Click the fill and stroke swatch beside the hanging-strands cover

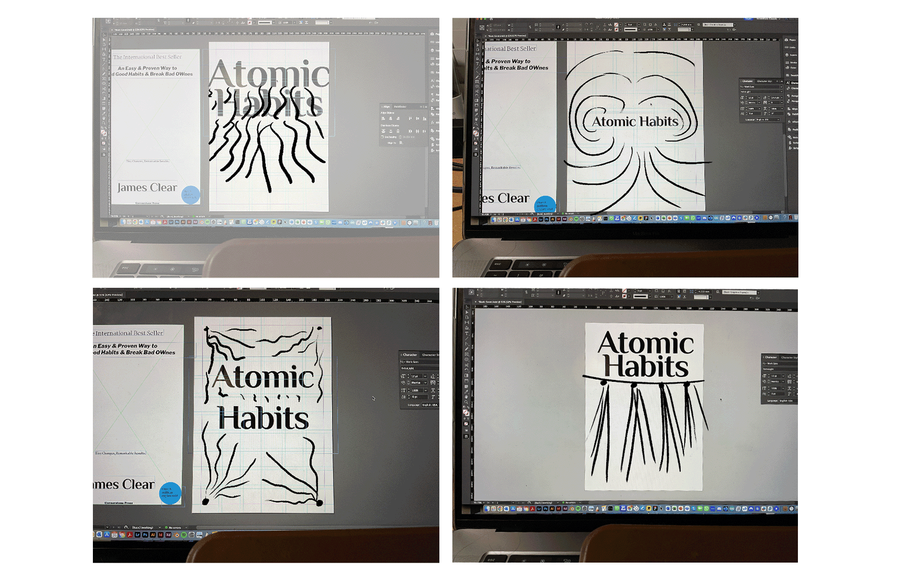pyautogui.click(x=466, y=412)
